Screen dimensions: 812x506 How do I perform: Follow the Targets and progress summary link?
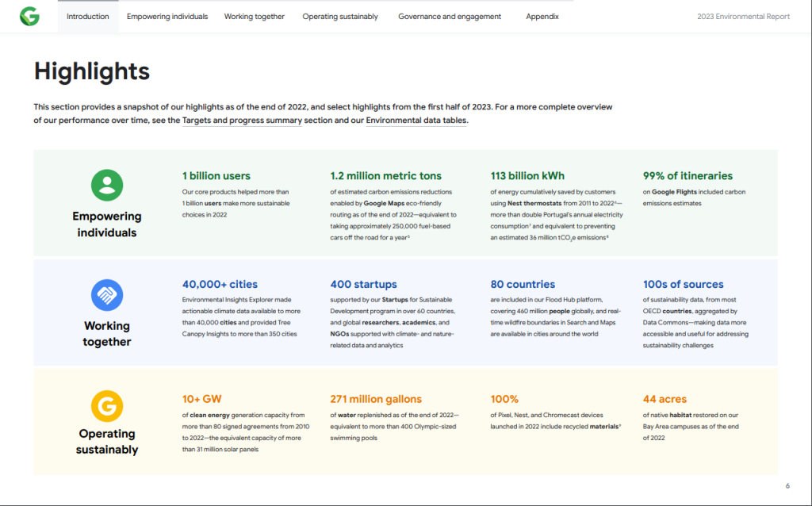tap(242, 121)
